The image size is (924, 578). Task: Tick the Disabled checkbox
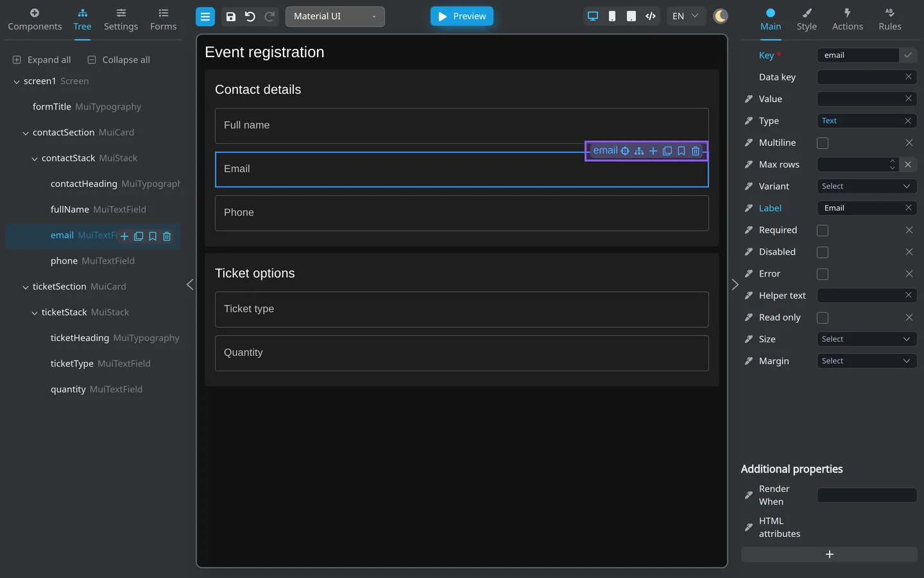click(823, 252)
